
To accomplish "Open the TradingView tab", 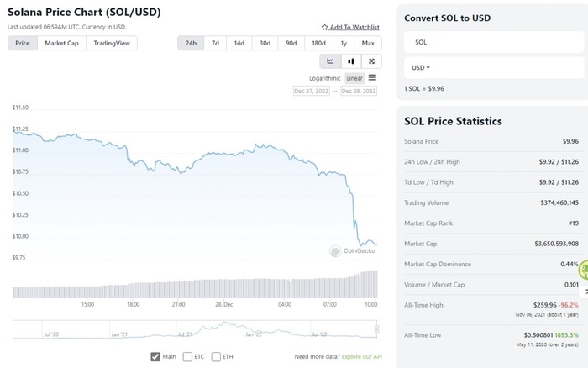I will (112, 43).
